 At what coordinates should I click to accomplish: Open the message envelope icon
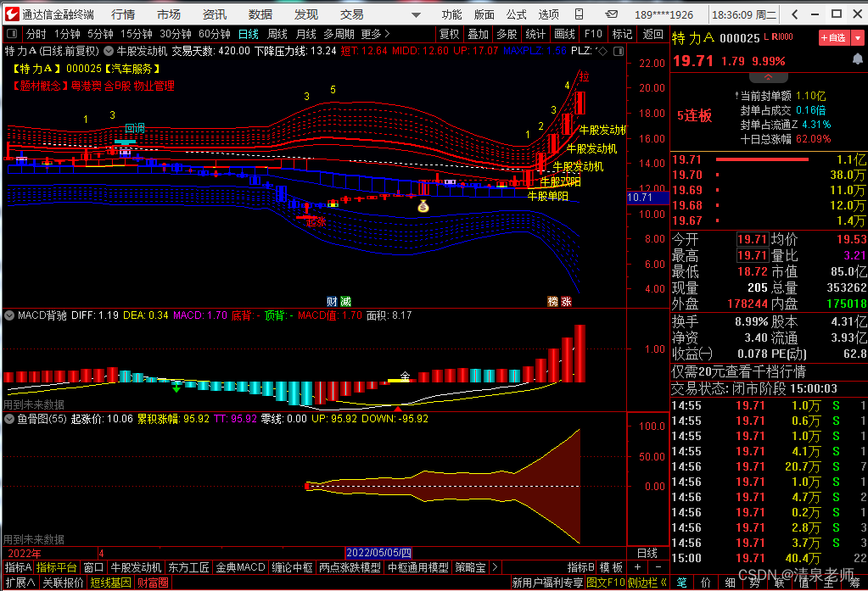611,14
